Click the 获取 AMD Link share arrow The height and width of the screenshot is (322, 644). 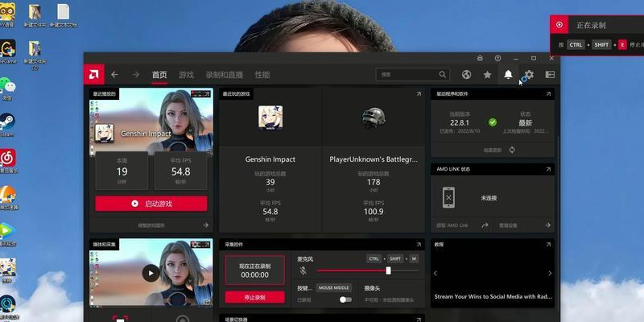tap(485, 225)
